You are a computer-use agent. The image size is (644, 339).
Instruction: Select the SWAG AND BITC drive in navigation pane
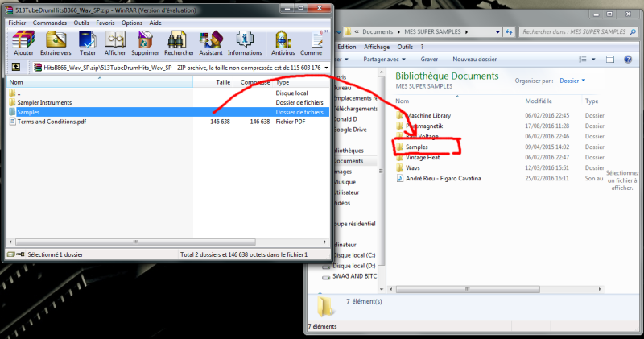coord(354,276)
